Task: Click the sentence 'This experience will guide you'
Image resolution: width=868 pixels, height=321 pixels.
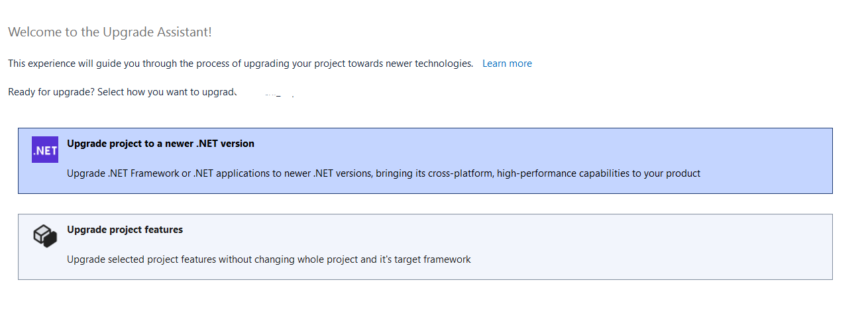Action: click(241, 64)
